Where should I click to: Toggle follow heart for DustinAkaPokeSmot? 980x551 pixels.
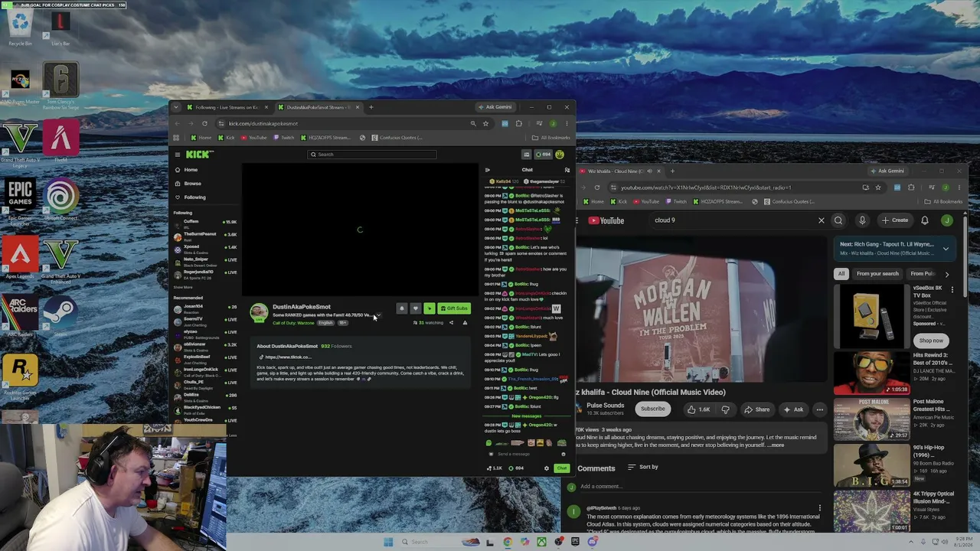coord(416,308)
